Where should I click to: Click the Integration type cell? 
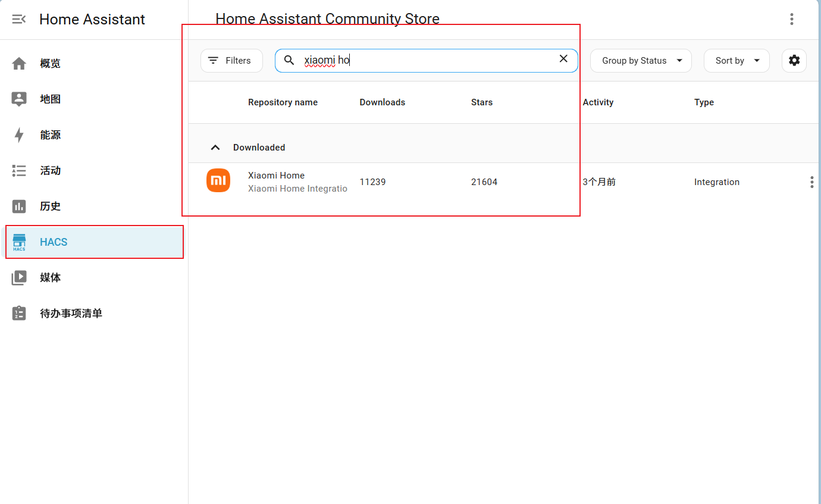tap(717, 182)
